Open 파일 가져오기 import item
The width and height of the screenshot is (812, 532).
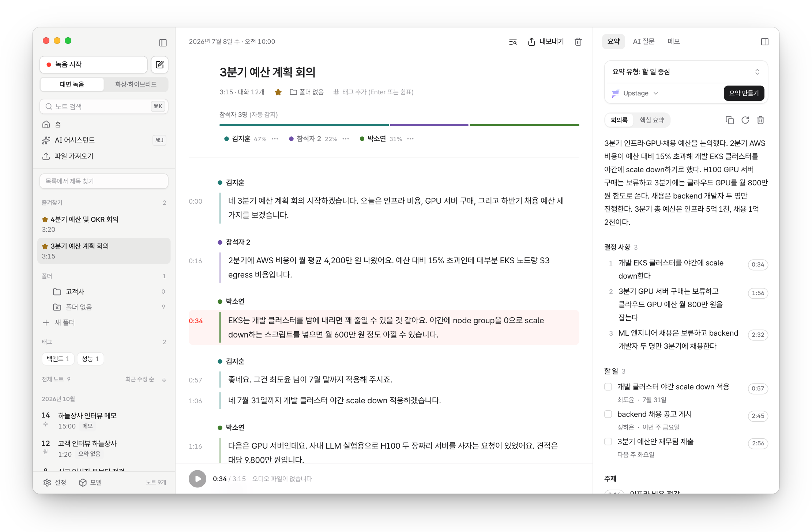pos(104,156)
